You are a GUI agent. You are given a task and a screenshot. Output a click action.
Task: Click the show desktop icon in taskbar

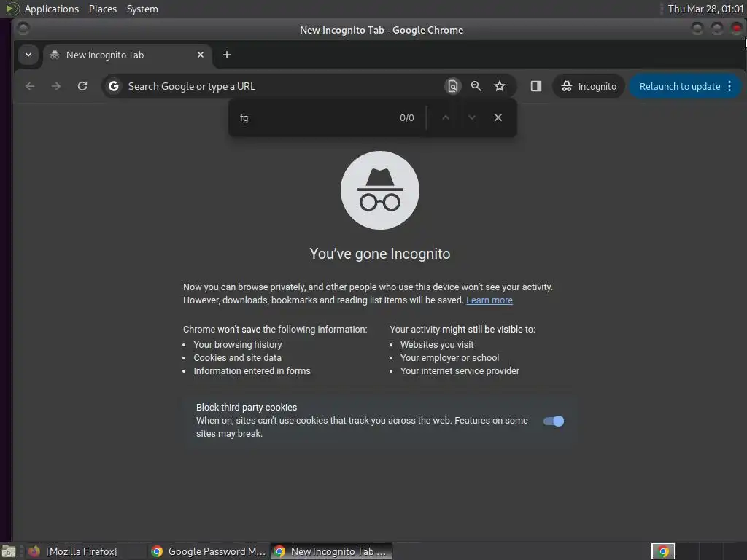coord(9,551)
